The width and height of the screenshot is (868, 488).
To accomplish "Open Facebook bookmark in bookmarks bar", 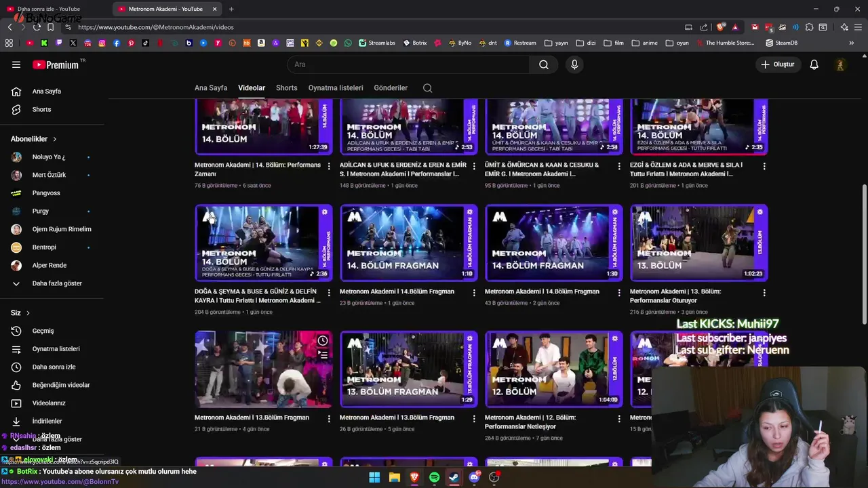I will pos(117,43).
